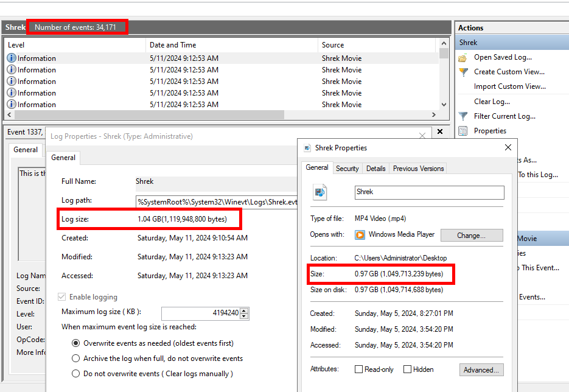Select the Shrek header in Actions pane
The image size is (569, 392).
coord(512,43)
